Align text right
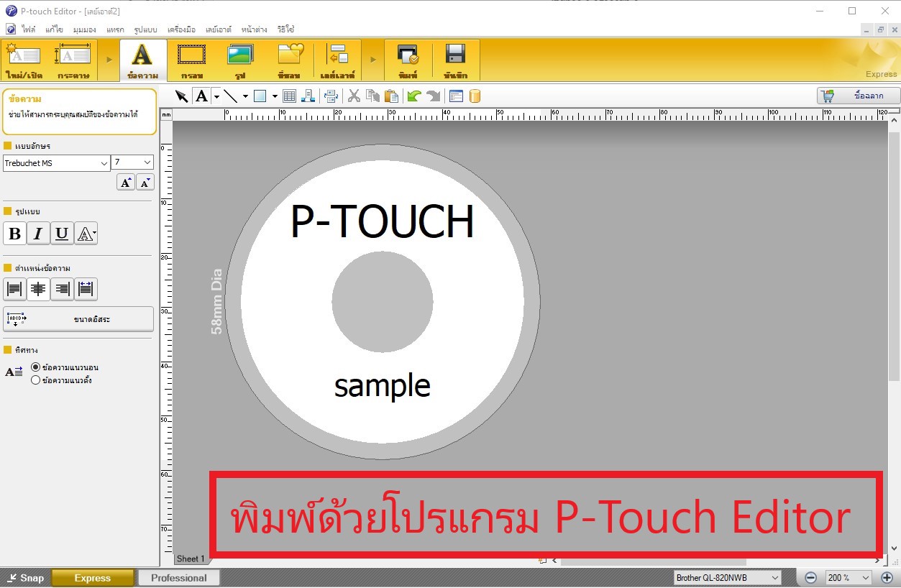Image resolution: width=901 pixels, height=588 pixels. (x=62, y=290)
